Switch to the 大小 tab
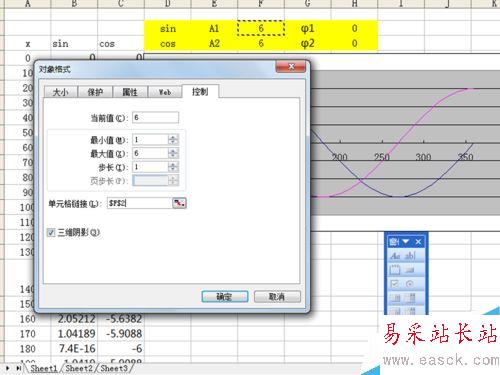Screen dimensions: 500x375 (x=60, y=92)
